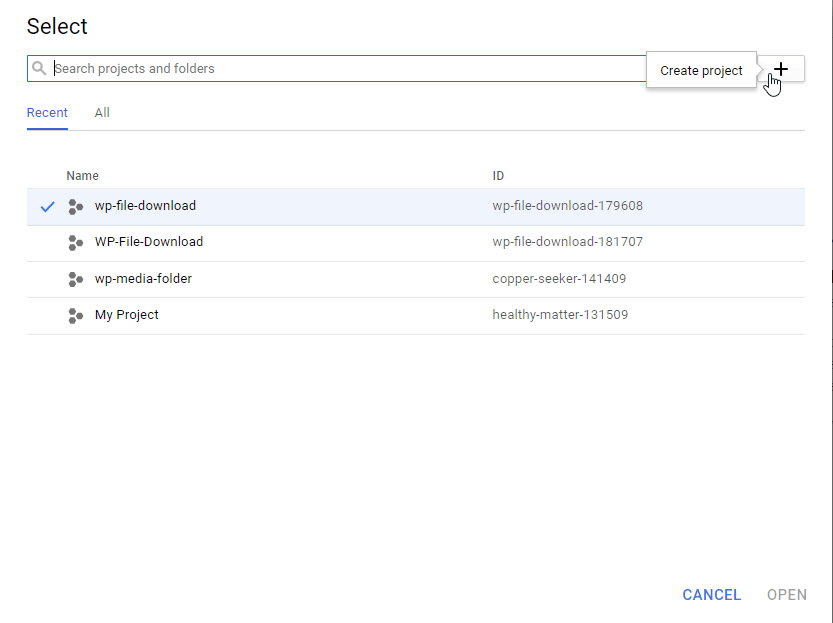The image size is (833, 623).
Task: Focus the Search projects and folders field
Action: pos(340,69)
